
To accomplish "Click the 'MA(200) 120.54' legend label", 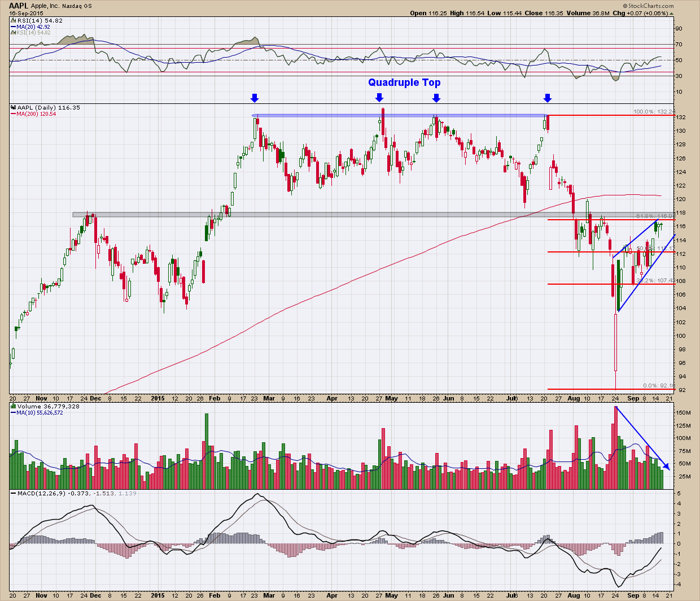I will click(37, 114).
